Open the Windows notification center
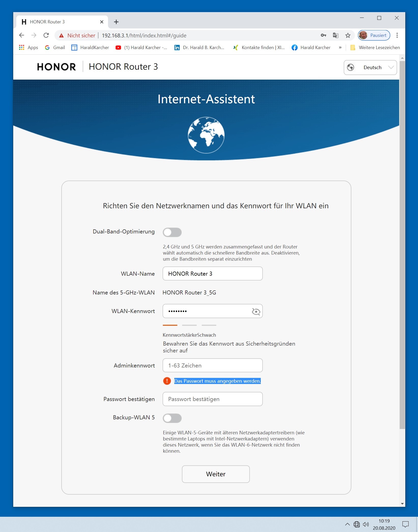 pos(406,524)
